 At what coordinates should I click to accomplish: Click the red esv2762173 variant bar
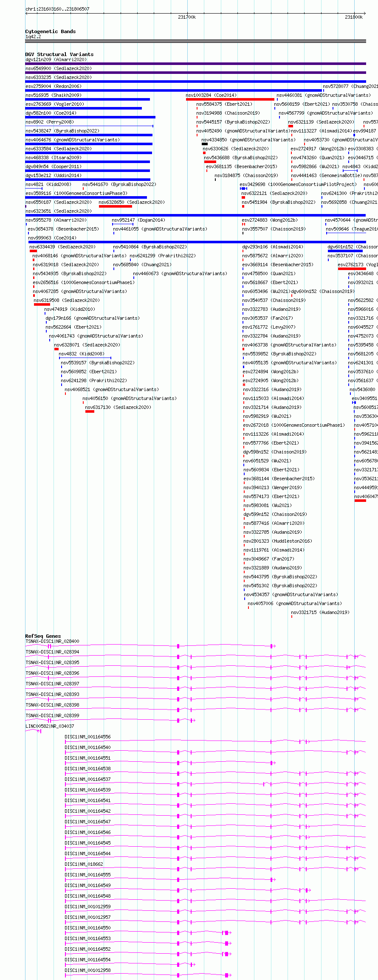[352, 269]
